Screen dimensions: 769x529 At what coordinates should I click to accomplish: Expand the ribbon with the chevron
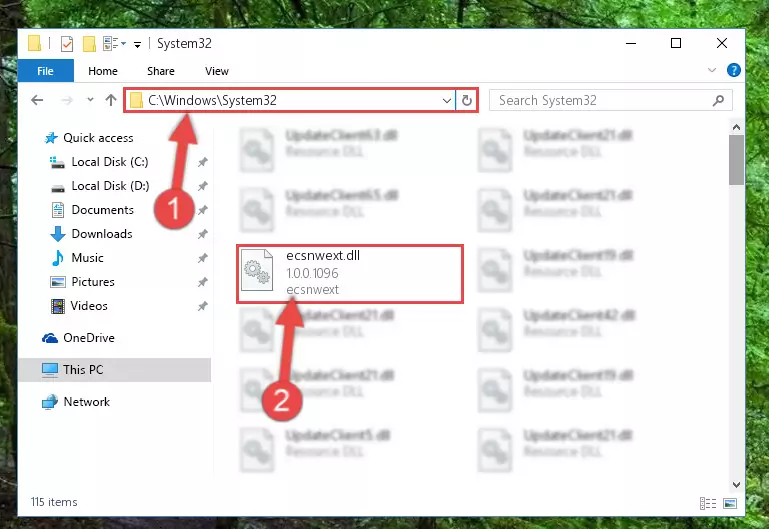coord(712,71)
